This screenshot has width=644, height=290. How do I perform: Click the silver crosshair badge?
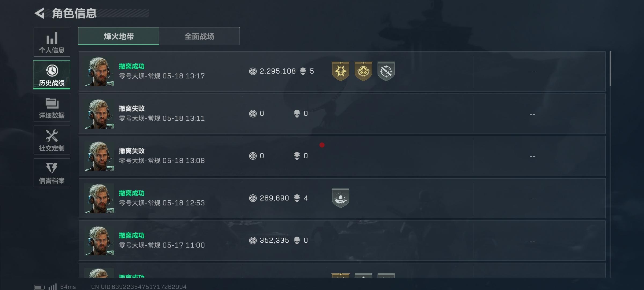click(x=386, y=71)
